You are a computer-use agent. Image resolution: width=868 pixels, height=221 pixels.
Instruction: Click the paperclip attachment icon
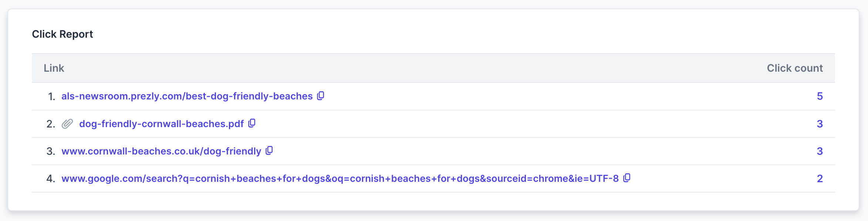(x=67, y=124)
